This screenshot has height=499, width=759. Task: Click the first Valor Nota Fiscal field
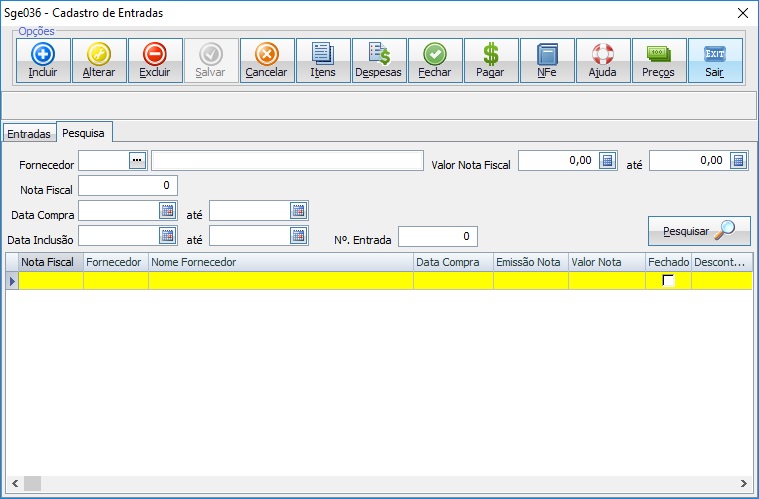pyautogui.click(x=559, y=160)
